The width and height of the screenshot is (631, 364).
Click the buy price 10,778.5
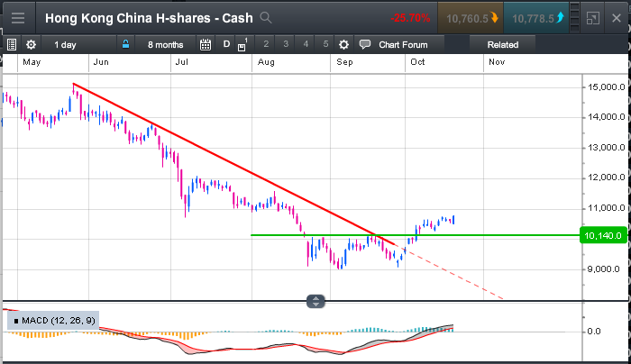(x=536, y=18)
